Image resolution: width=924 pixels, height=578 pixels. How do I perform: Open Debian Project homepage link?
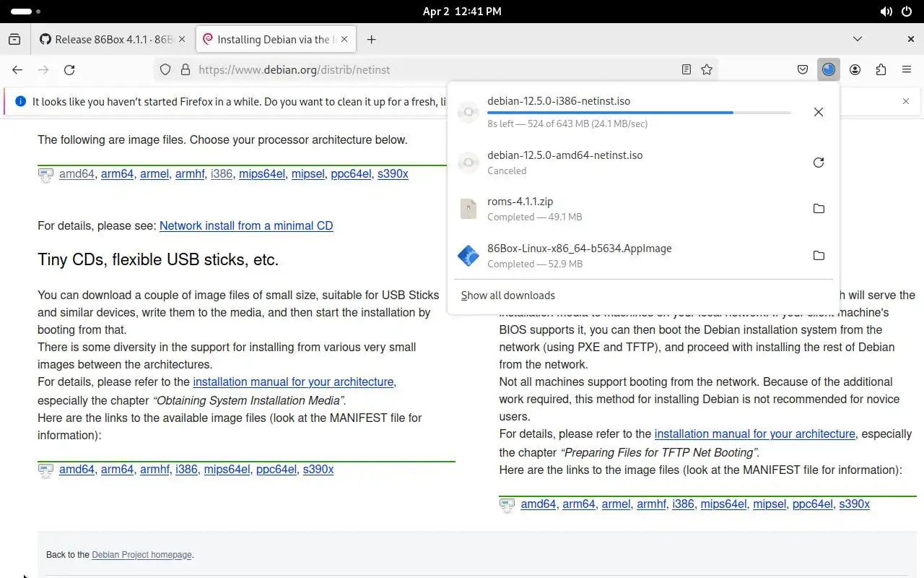142,555
